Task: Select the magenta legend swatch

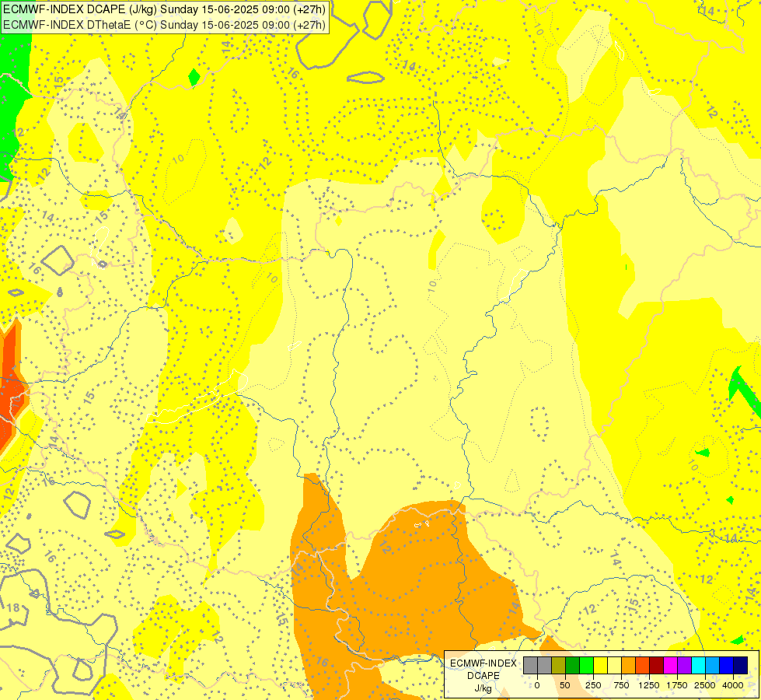Action: (x=671, y=666)
